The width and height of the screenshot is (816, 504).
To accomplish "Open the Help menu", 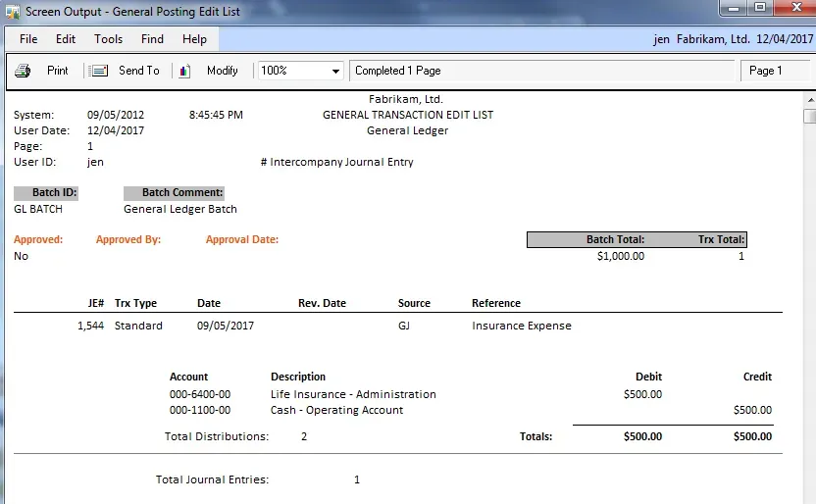I will [194, 39].
